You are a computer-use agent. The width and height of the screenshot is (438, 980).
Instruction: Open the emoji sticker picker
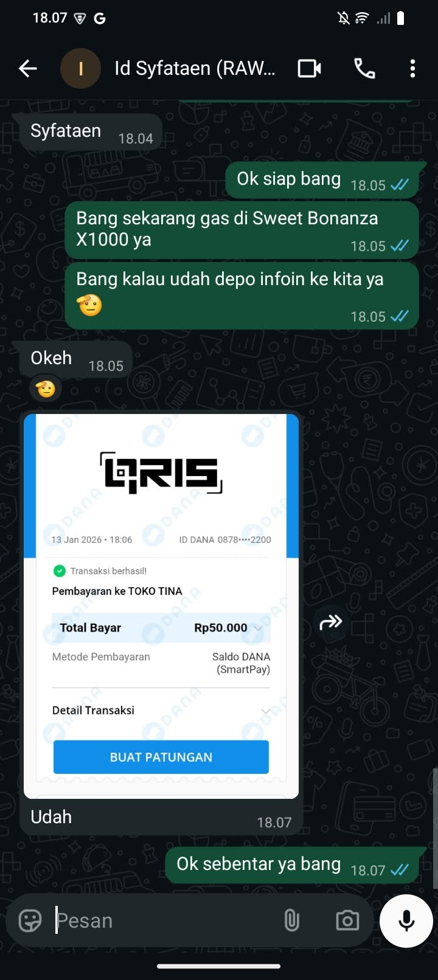30,920
